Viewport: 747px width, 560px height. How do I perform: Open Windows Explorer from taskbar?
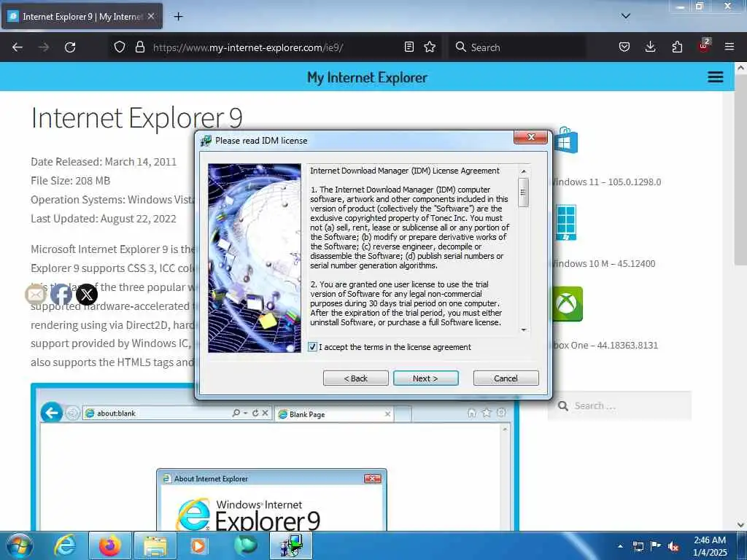(156, 545)
